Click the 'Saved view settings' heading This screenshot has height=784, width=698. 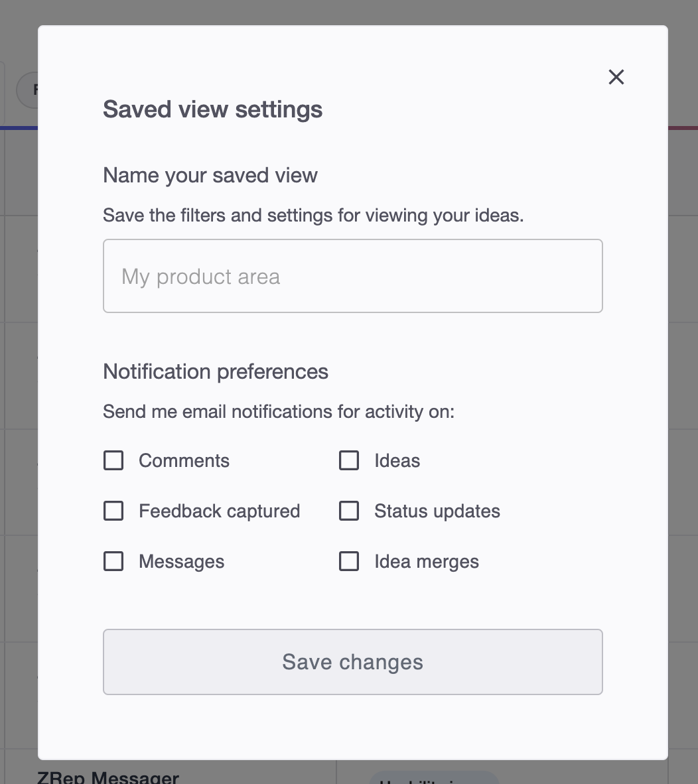212,109
